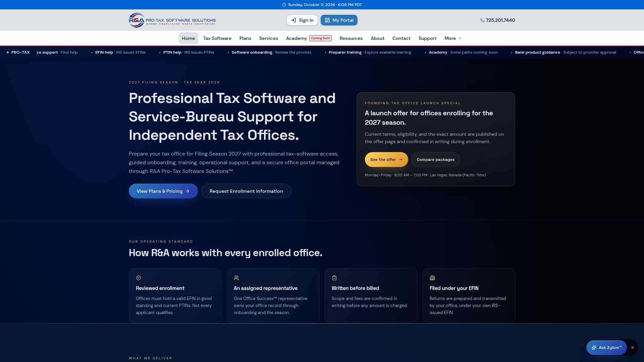
Task: Click Compare packages
Action: pyautogui.click(x=436, y=160)
